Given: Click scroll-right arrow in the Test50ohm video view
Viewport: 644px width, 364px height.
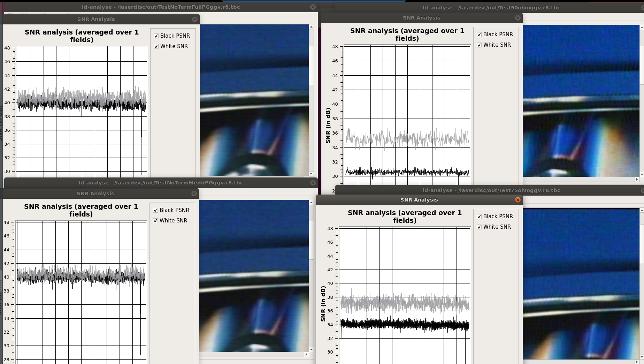Looking at the screenshot, I should (637, 179).
